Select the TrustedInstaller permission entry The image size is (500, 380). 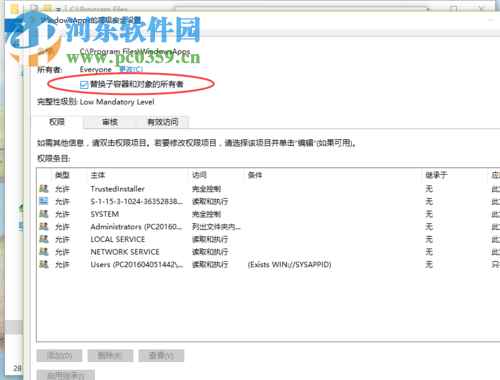pos(268,189)
